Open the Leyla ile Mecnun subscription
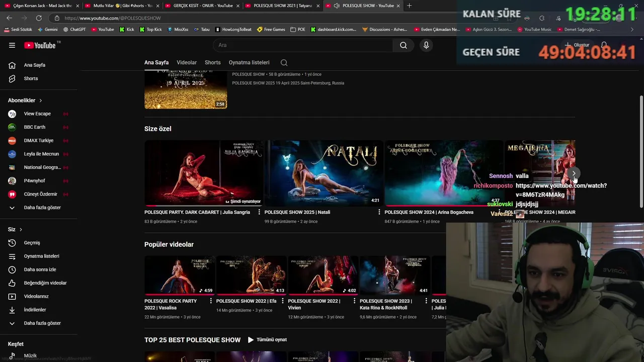The image size is (644, 362). tap(38, 154)
